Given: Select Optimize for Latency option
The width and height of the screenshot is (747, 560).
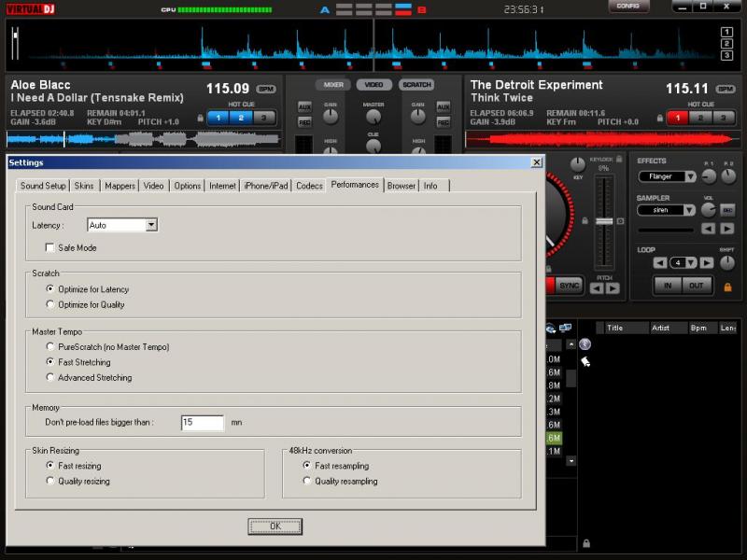Looking at the screenshot, I should click(x=50, y=288).
